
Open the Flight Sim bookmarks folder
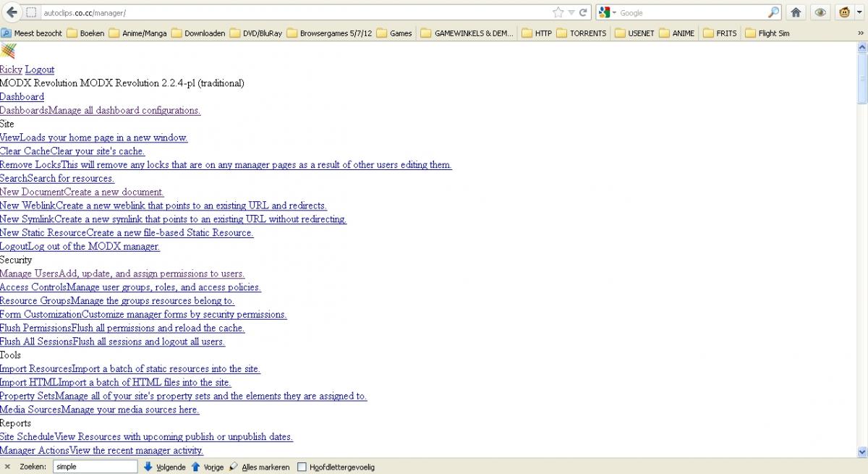(x=767, y=33)
